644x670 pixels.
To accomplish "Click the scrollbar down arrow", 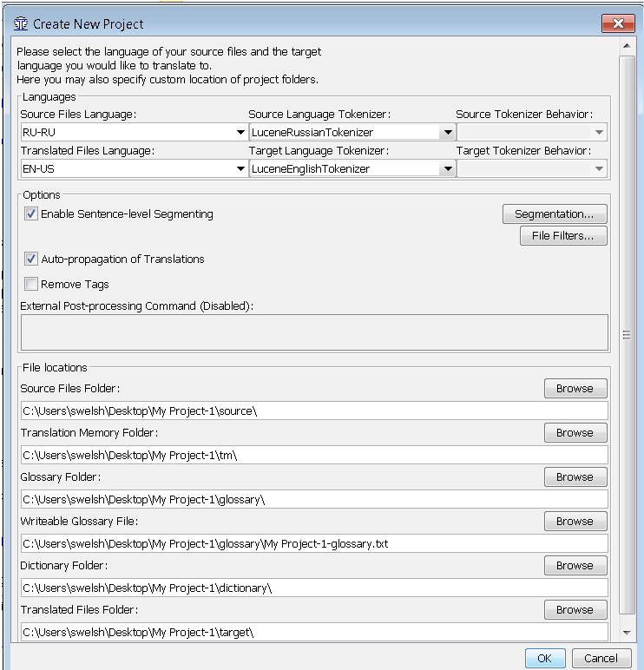I will [x=627, y=633].
